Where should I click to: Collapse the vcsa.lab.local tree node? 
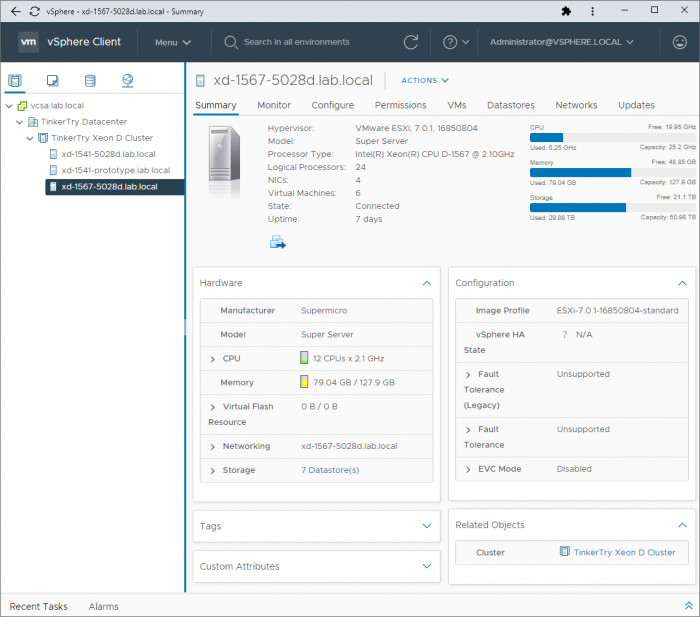click(x=9, y=106)
